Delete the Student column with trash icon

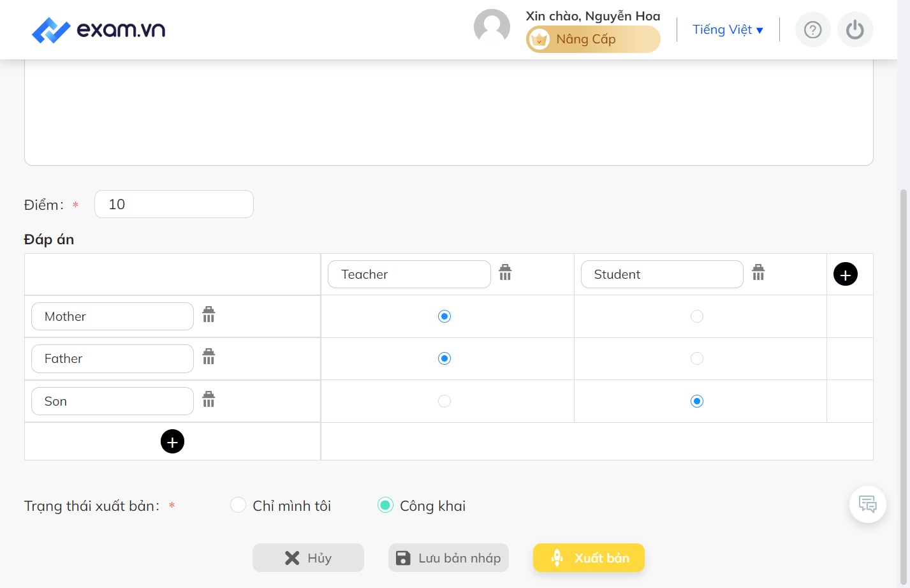point(758,273)
